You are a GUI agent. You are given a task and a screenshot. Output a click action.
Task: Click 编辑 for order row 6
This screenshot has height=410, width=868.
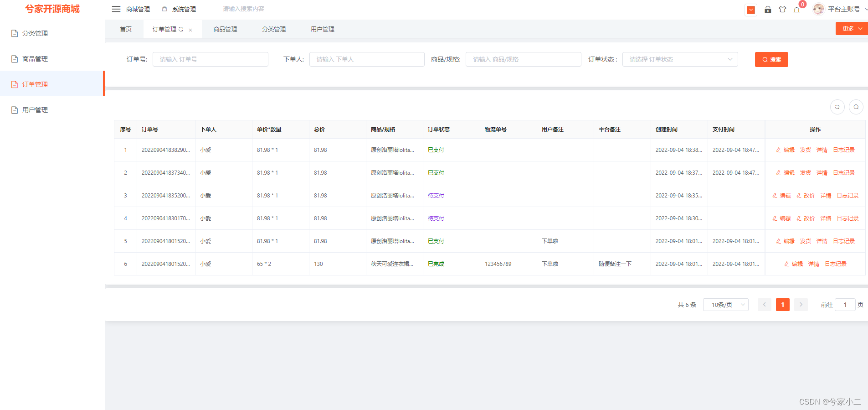coord(794,264)
